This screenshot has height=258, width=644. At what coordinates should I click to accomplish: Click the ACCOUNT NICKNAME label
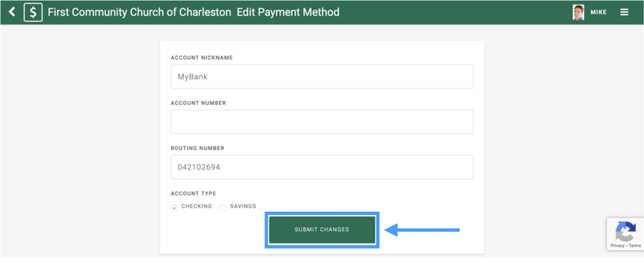202,58
